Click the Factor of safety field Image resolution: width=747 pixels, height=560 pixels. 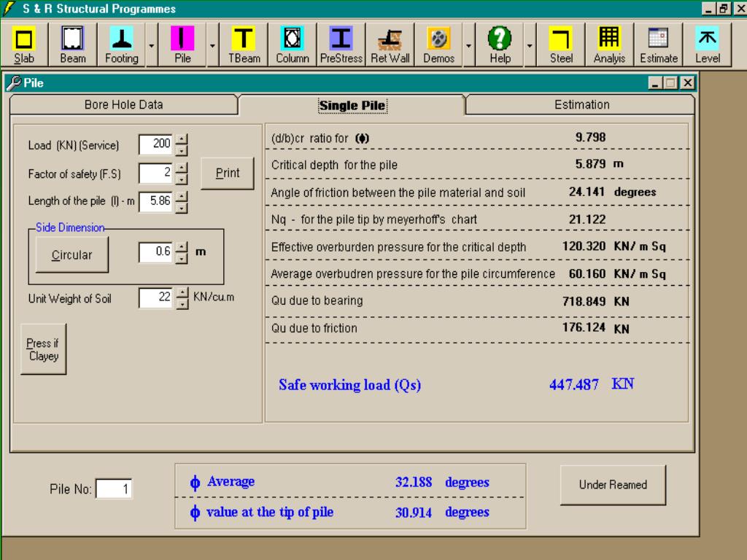click(x=156, y=173)
